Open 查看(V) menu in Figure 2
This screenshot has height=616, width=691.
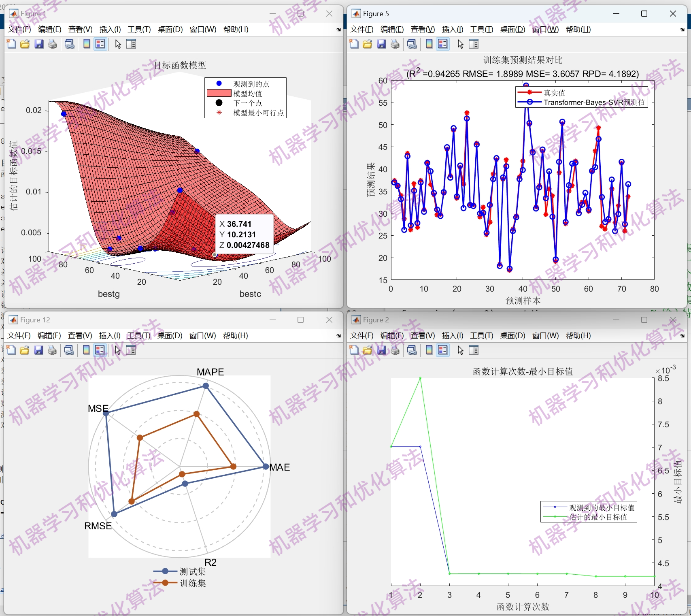[423, 336]
